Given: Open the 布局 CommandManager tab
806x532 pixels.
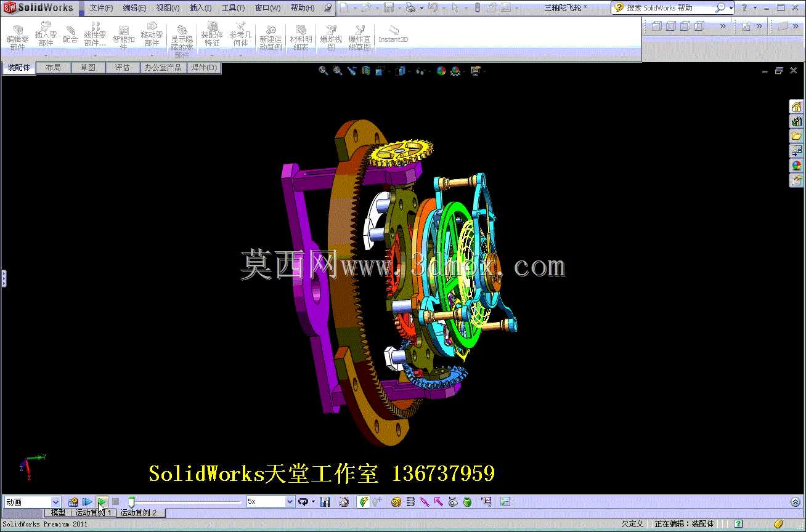Looking at the screenshot, I should pyautogui.click(x=54, y=68).
